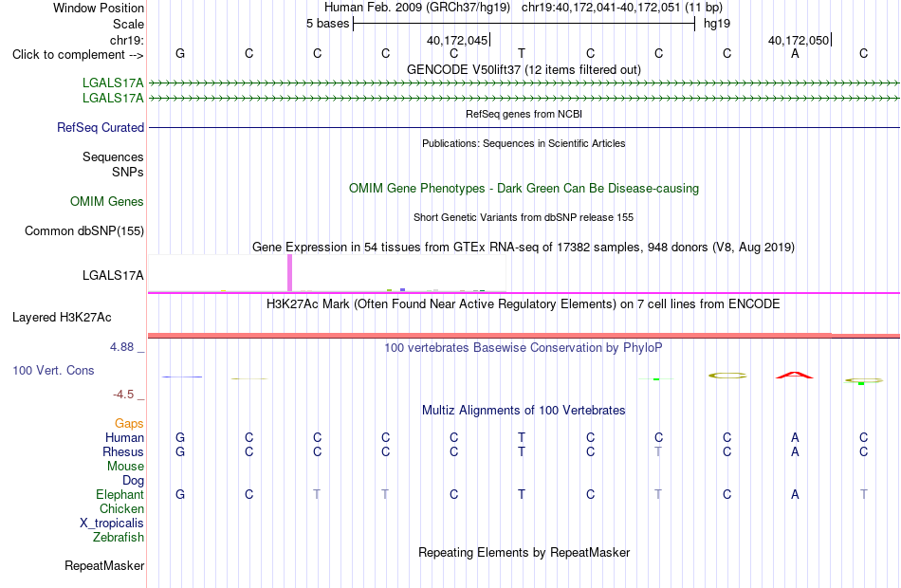Click Short Genetic Variants from dbSNP title
Screen dimensions: 901x588
pos(524,217)
